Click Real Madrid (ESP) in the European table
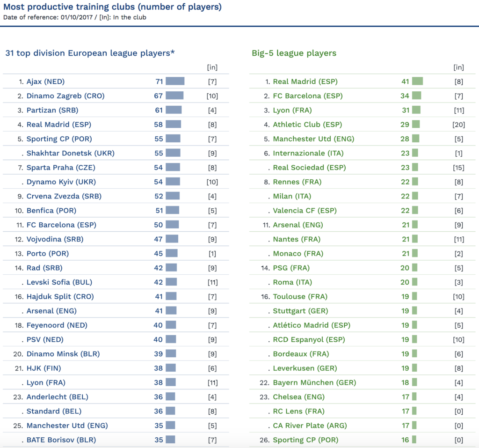 [x=59, y=125]
